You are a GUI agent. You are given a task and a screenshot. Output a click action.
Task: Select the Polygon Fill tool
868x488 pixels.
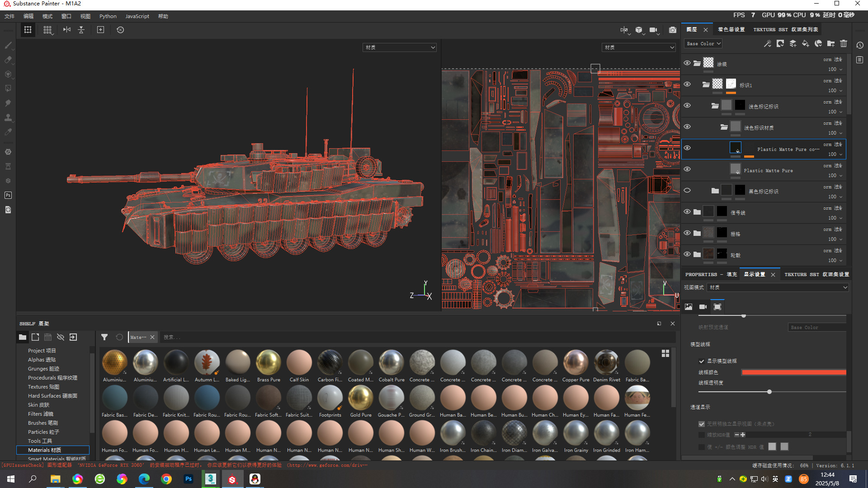coord(8,89)
